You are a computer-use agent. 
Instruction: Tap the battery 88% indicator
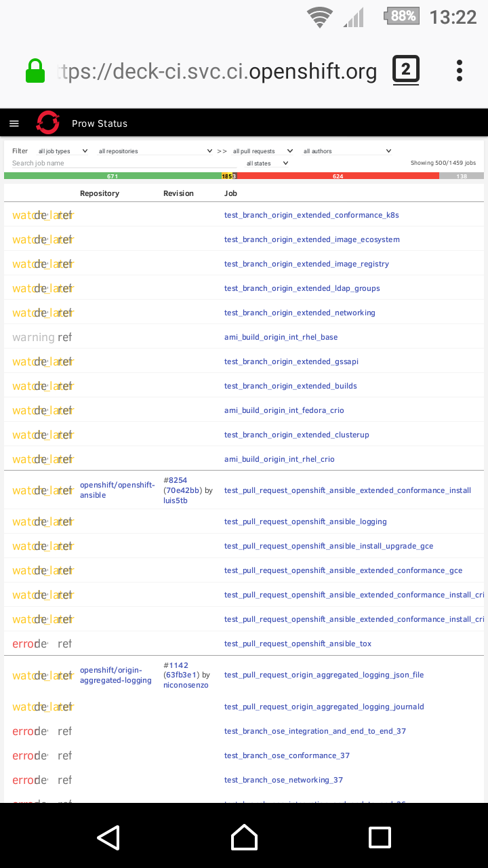403,16
